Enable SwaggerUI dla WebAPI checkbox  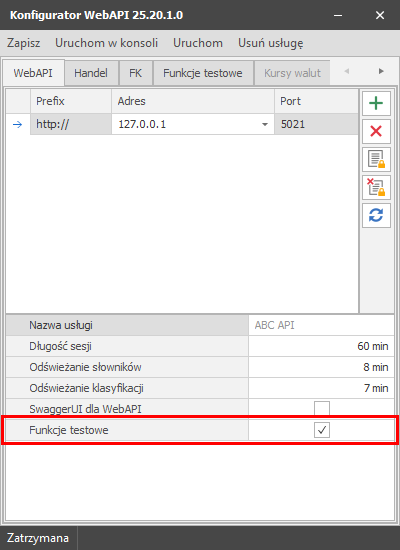322,409
